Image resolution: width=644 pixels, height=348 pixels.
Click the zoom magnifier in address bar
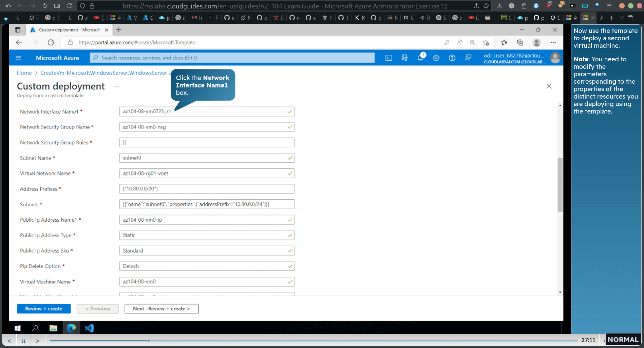(x=473, y=42)
